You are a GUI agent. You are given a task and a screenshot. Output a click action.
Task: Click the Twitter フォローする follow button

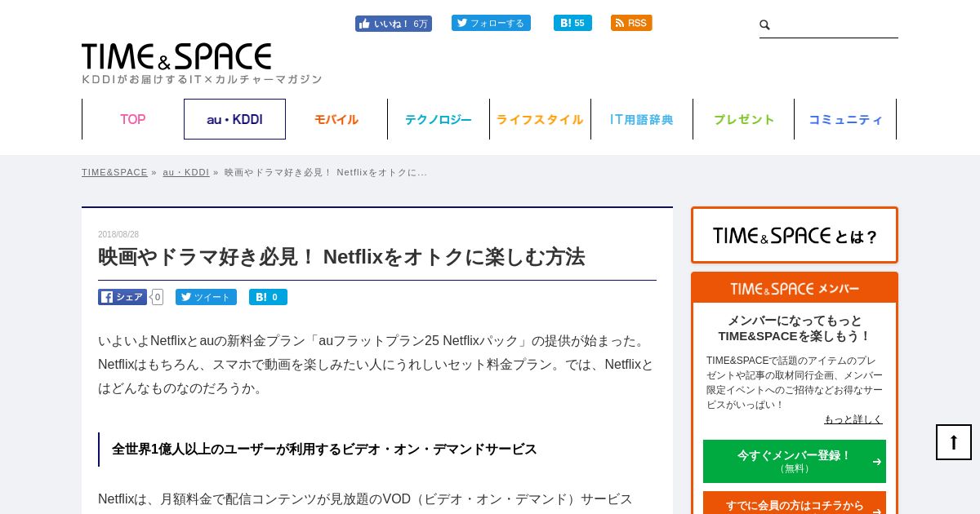[491, 23]
